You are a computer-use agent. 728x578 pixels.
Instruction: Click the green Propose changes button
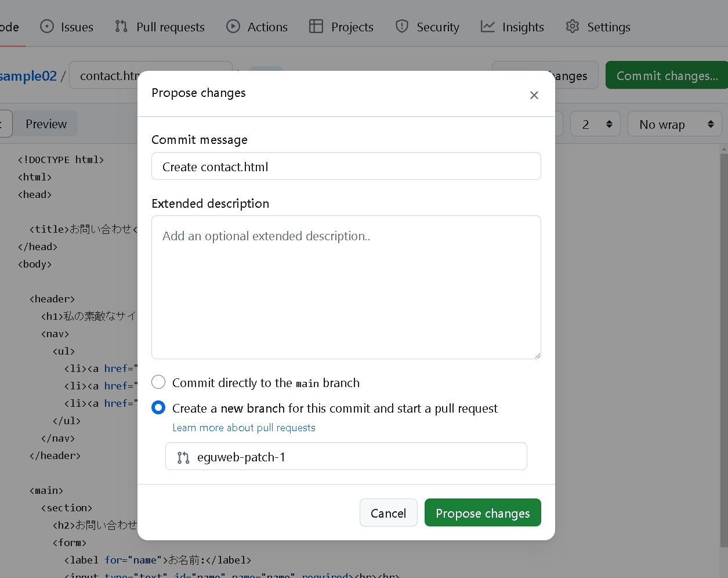tap(483, 513)
